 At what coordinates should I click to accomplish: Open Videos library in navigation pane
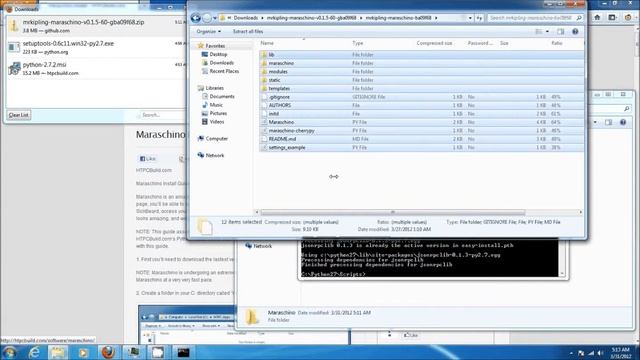pos(213,122)
